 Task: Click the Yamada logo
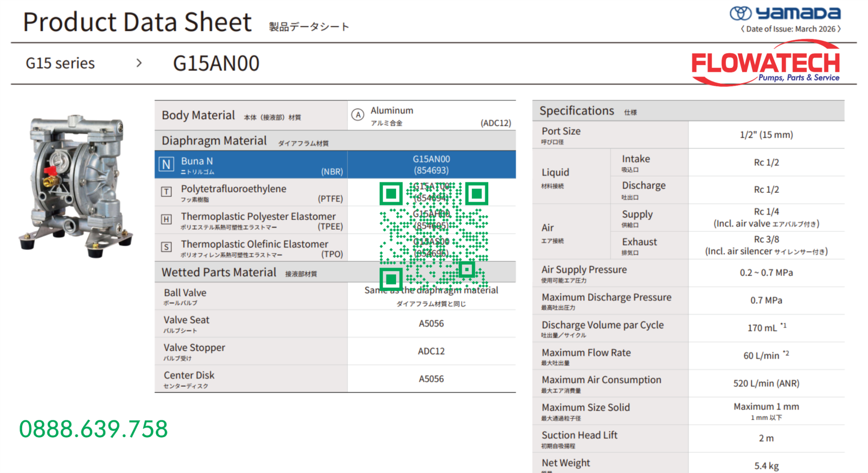(x=785, y=13)
